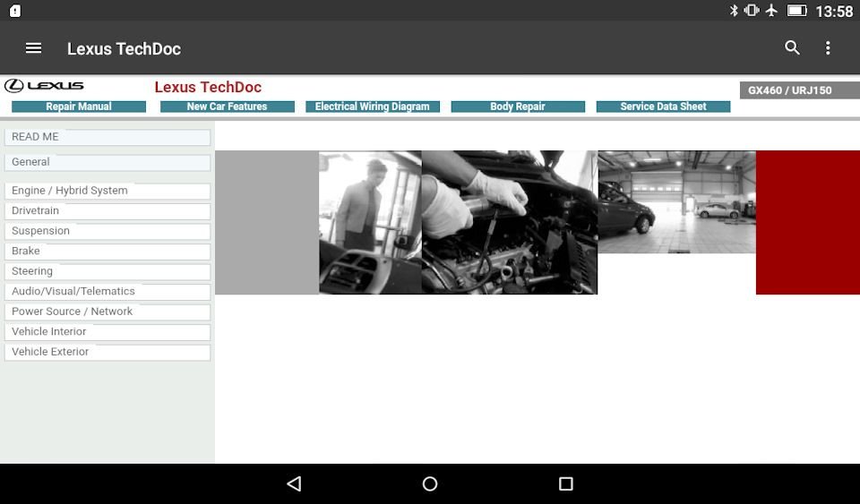Screen dimensions: 860x504
Task: Open the three-dot overflow menu
Action: 828,48
